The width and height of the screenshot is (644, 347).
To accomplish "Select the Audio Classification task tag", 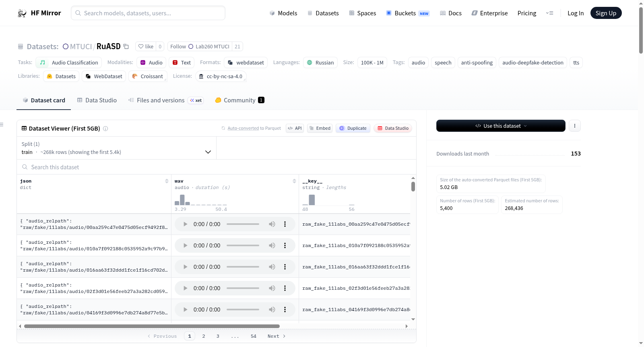I will 69,62.
